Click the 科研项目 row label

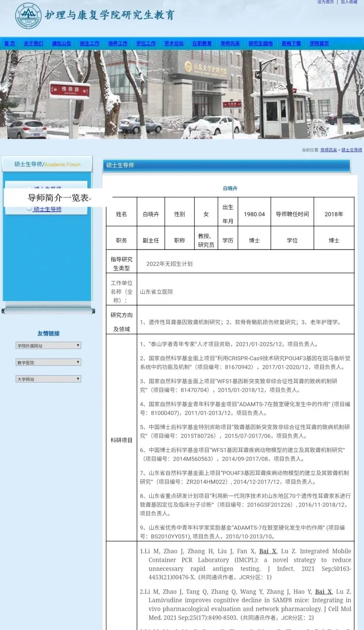click(121, 440)
